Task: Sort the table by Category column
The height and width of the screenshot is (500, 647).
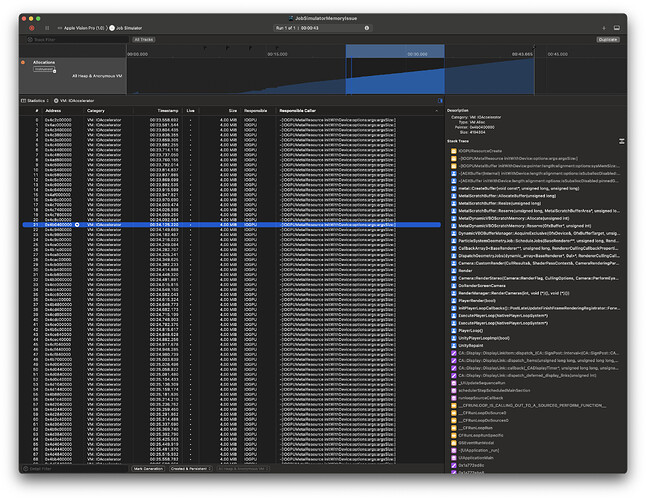Action: click(96, 111)
